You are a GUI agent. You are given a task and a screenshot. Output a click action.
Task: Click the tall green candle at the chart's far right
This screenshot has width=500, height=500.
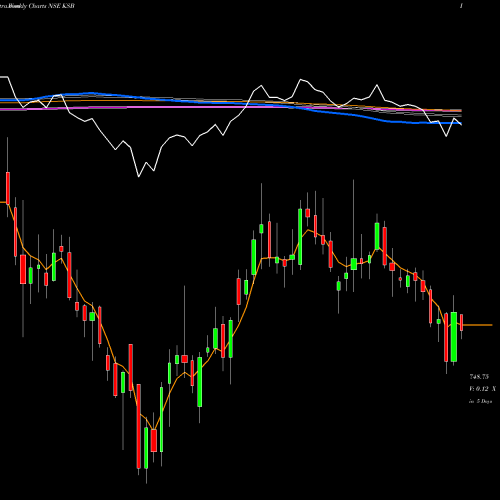point(454,337)
